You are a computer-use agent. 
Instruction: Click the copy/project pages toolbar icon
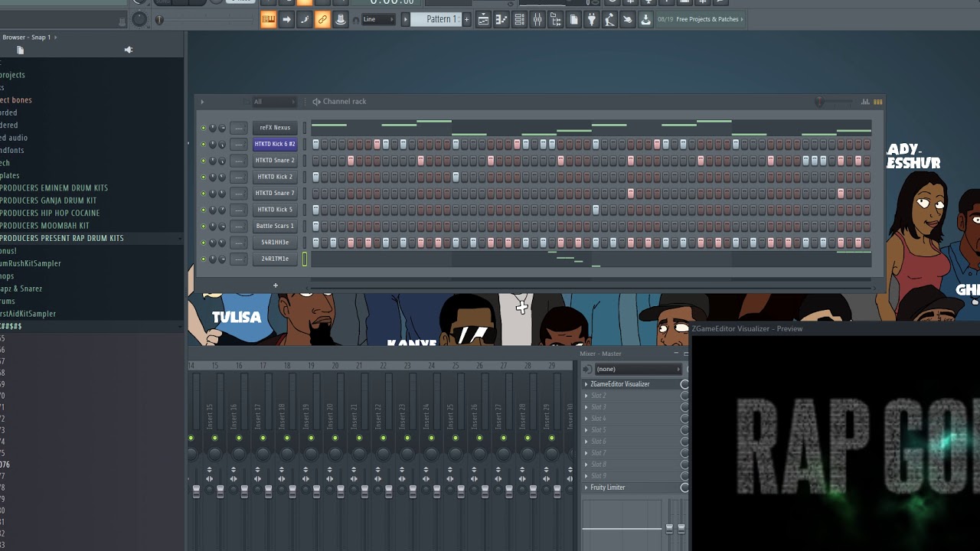pos(574,19)
